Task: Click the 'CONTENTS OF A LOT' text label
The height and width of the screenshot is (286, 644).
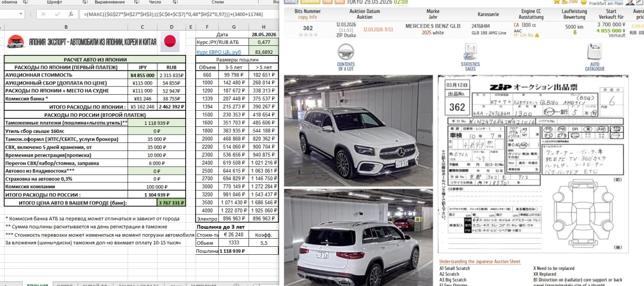Action: coord(346,66)
